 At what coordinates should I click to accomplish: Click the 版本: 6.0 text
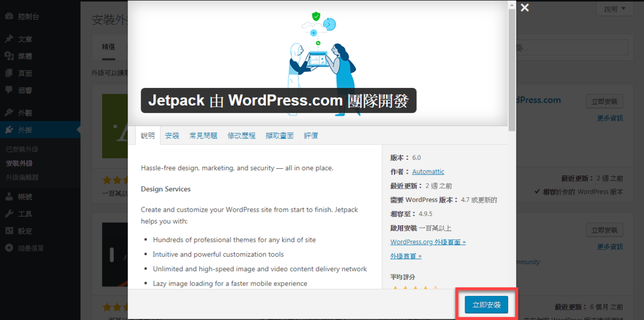406,158
